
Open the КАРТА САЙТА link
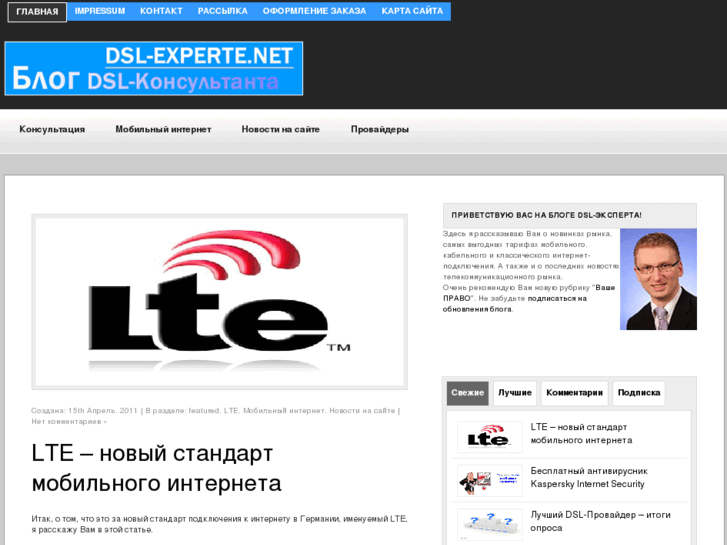(x=412, y=11)
